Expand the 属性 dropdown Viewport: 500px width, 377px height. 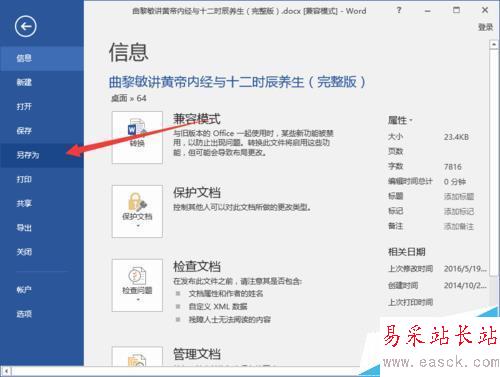(400, 120)
